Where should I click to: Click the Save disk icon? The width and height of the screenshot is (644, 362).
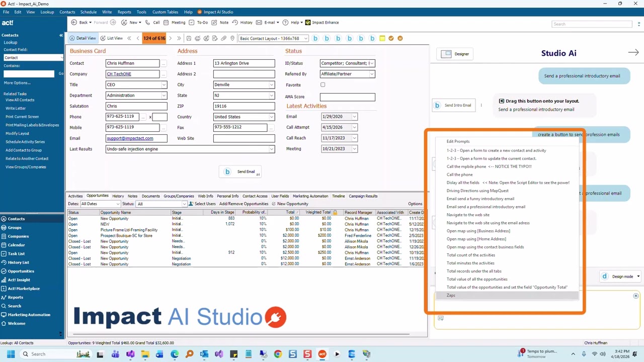(189, 38)
